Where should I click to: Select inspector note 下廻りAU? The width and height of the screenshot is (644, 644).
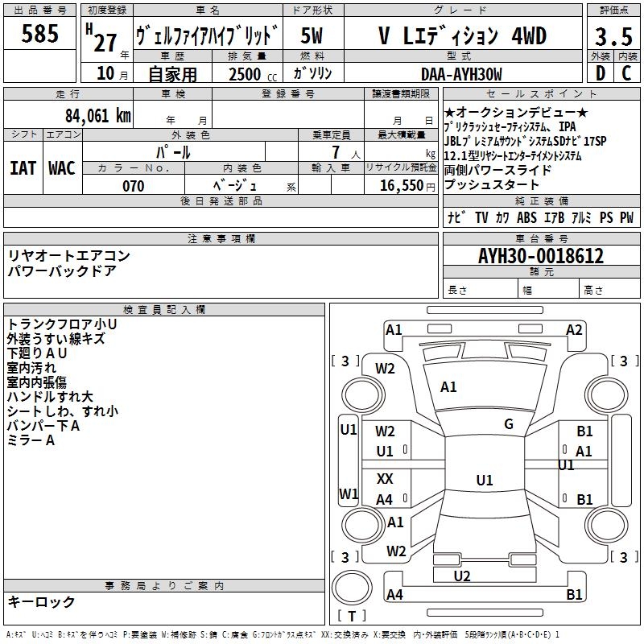point(36,353)
